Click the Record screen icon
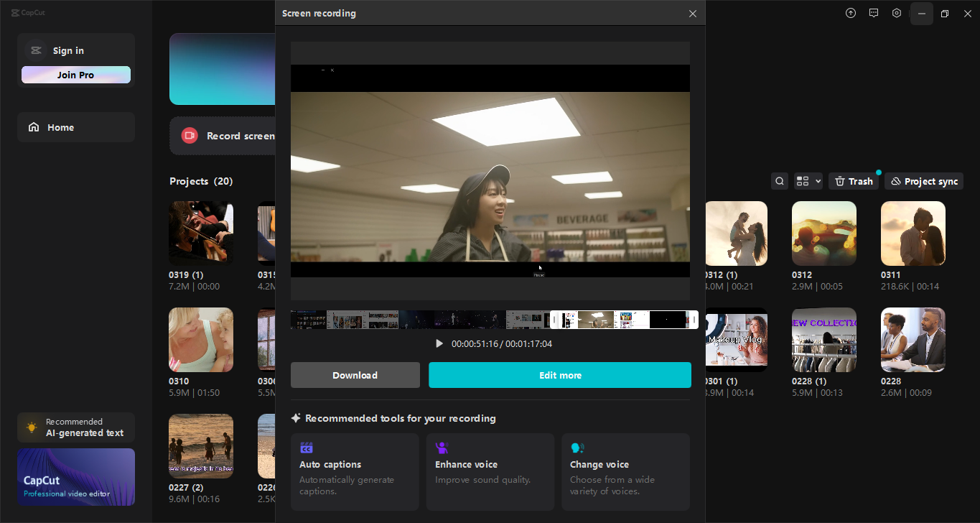 click(x=189, y=135)
